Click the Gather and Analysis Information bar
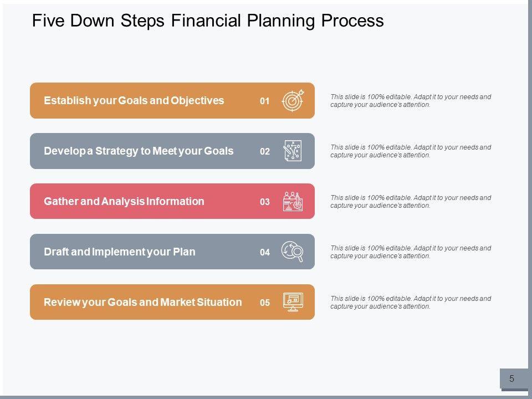532x399 pixels. point(124,201)
